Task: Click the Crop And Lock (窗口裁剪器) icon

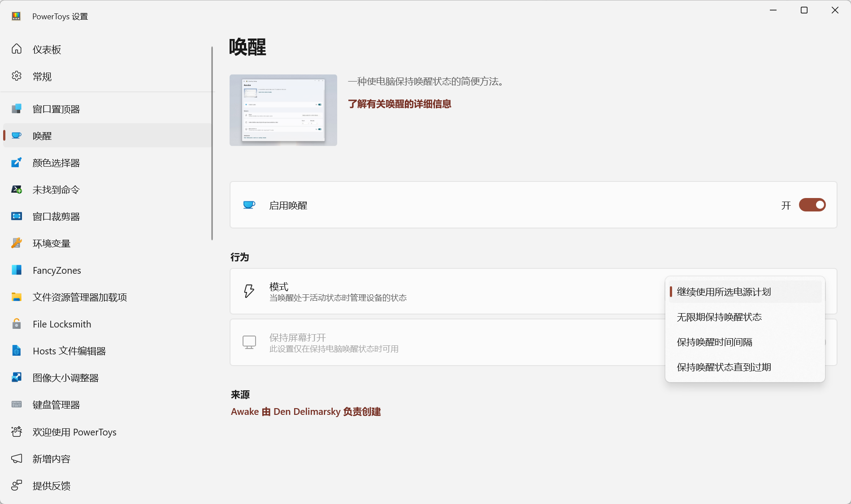Action: [17, 216]
